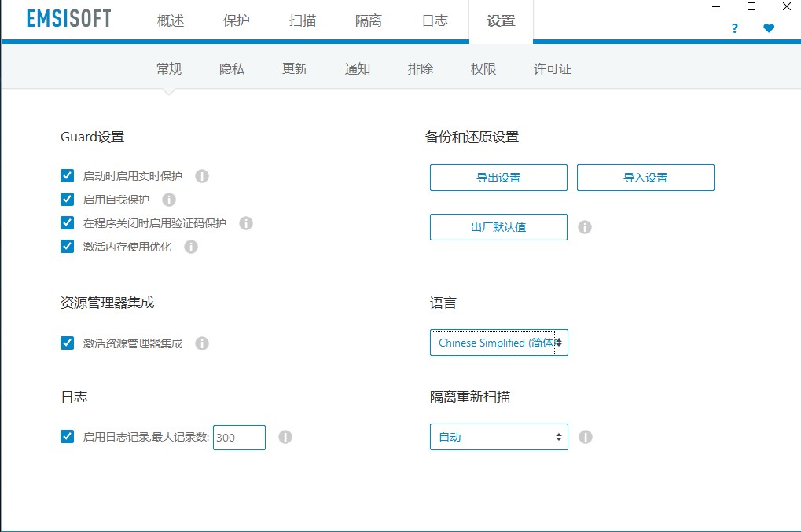
Task: Uncheck 启动时启用实时保护 checkbox
Action: [67, 176]
